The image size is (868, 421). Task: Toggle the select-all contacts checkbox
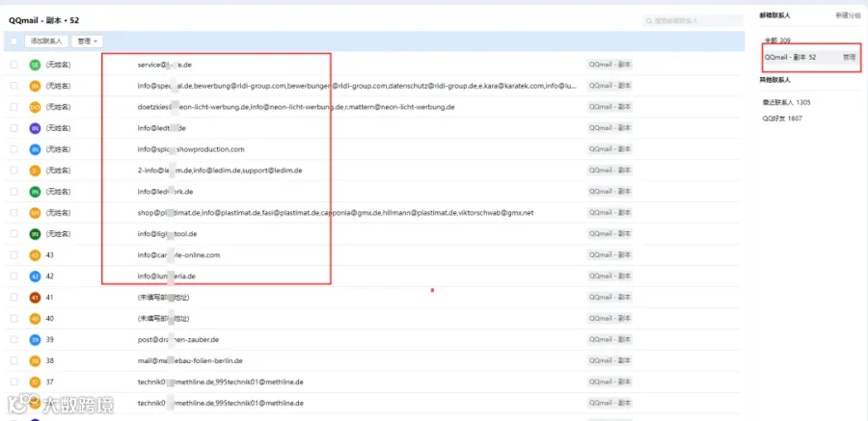(14, 40)
